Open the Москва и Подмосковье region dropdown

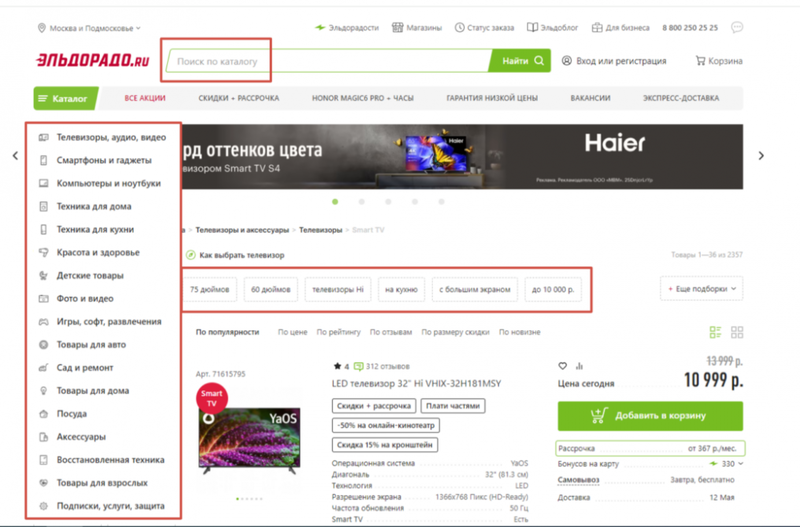(x=89, y=28)
